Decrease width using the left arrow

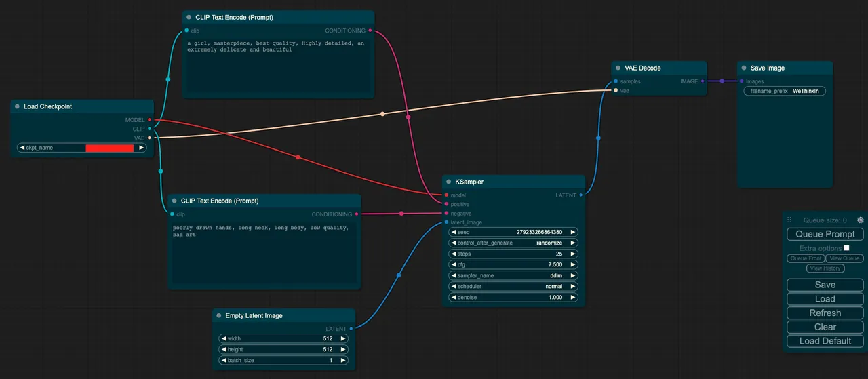coord(224,339)
